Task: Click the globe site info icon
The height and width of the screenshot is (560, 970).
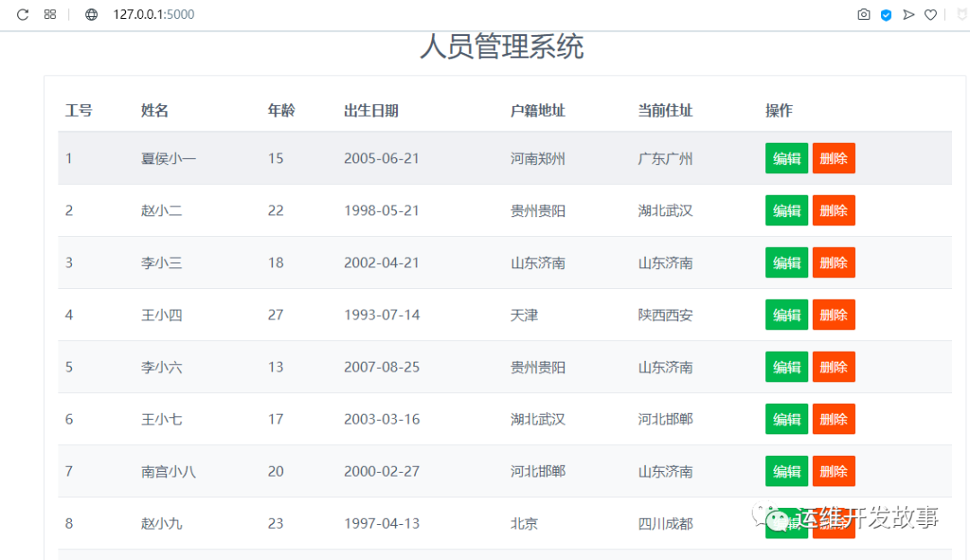Action: click(x=92, y=14)
